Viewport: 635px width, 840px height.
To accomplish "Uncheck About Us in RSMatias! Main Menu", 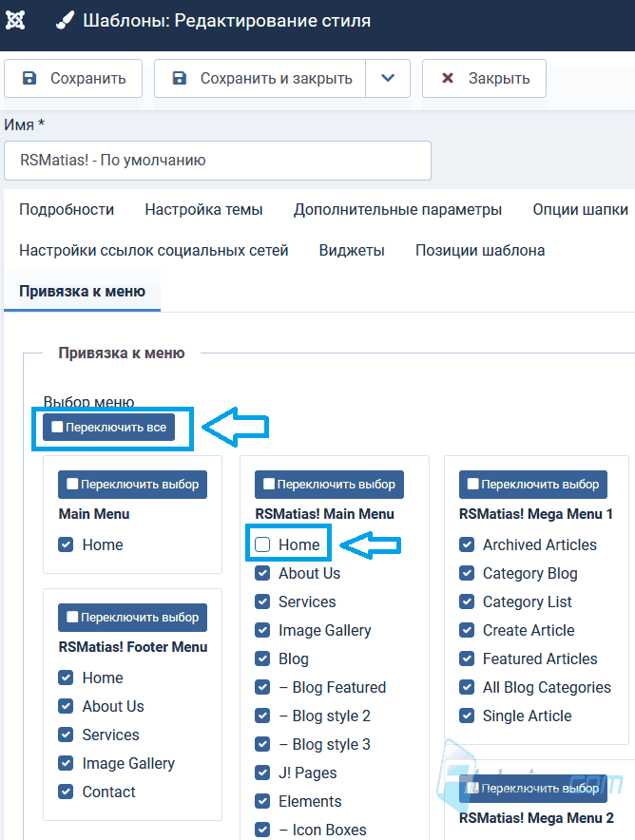I will (x=262, y=573).
